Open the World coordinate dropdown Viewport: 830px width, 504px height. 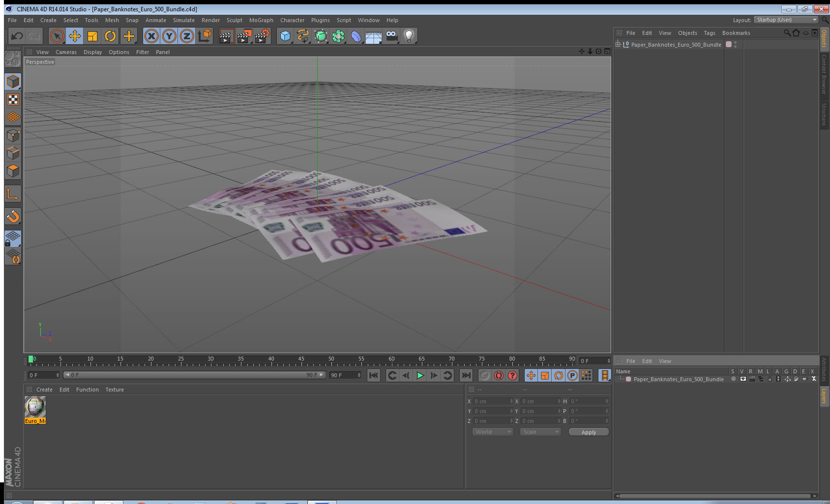click(x=493, y=432)
